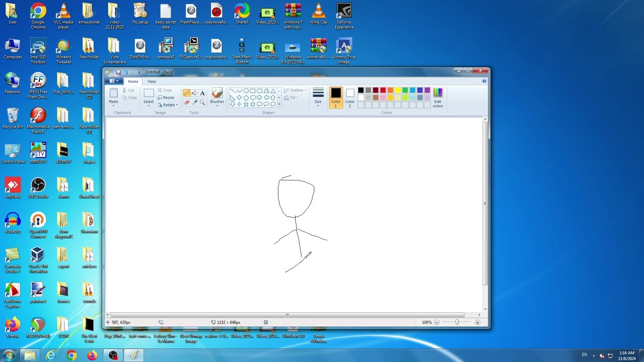Select the Color picker eyedropper tool

click(195, 102)
